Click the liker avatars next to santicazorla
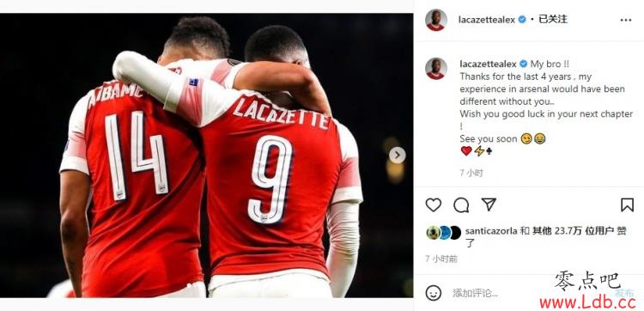Screen dimensions: 644x311 [x=444, y=233]
